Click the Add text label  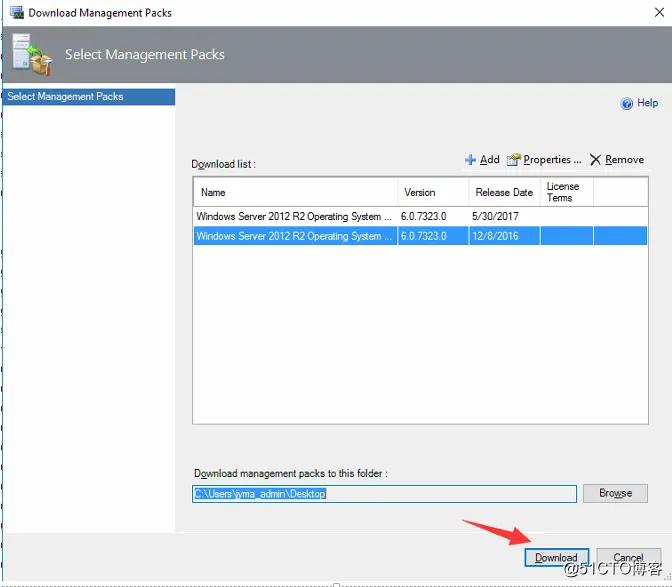tap(489, 160)
